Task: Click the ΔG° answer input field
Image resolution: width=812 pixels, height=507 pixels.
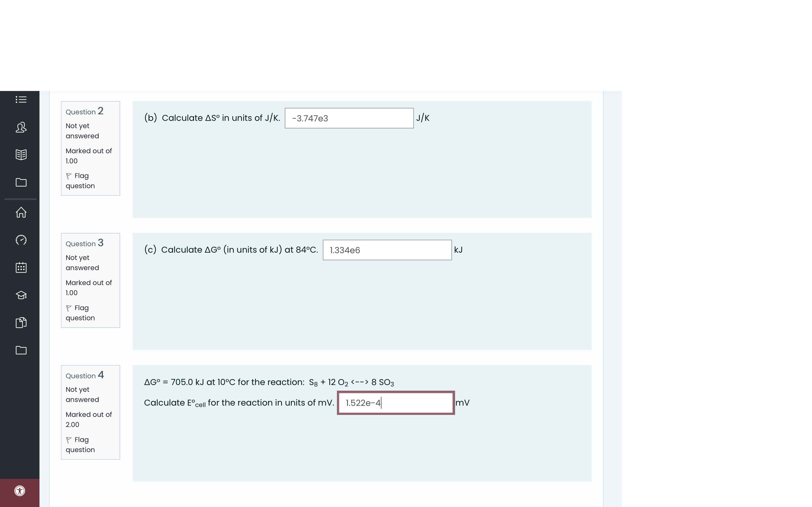Action: (387, 249)
